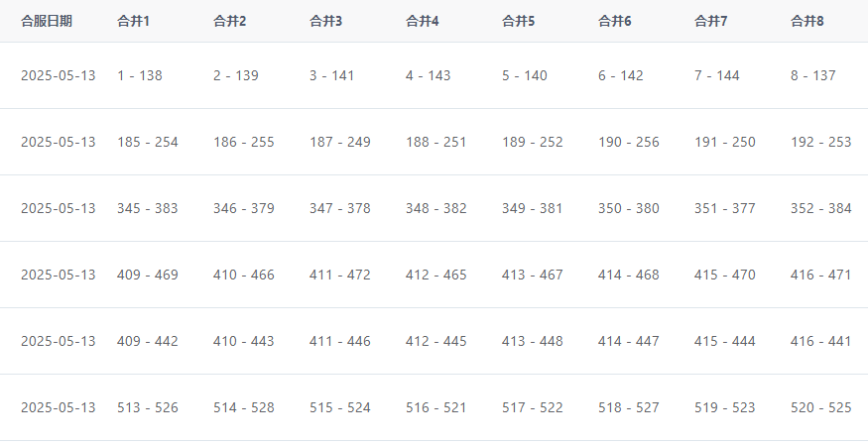
Task: Select cell 190 - 256
Action: (x=629, y=142)
